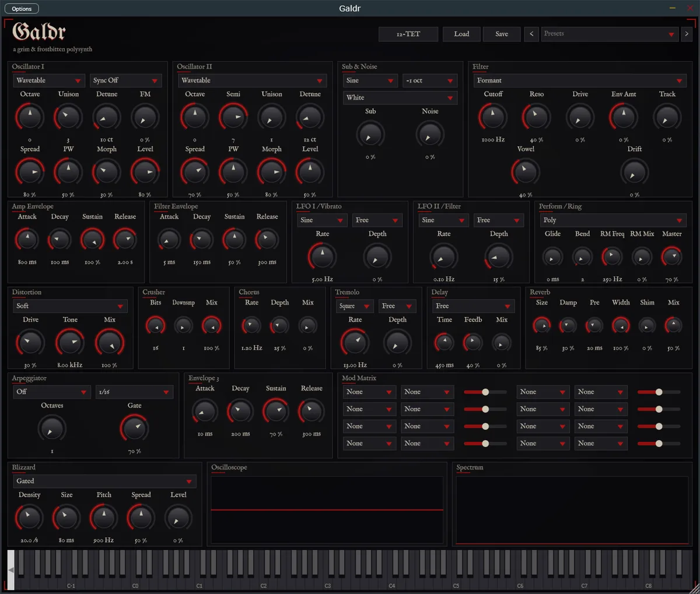Click the Filter Vowel knob
Screen dimensions: 700x594
pyautogui.click(x=526, y=173)
